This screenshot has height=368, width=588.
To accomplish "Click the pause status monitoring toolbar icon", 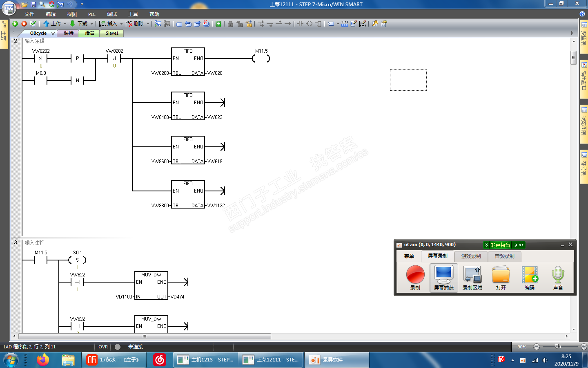I will point(167,24).
